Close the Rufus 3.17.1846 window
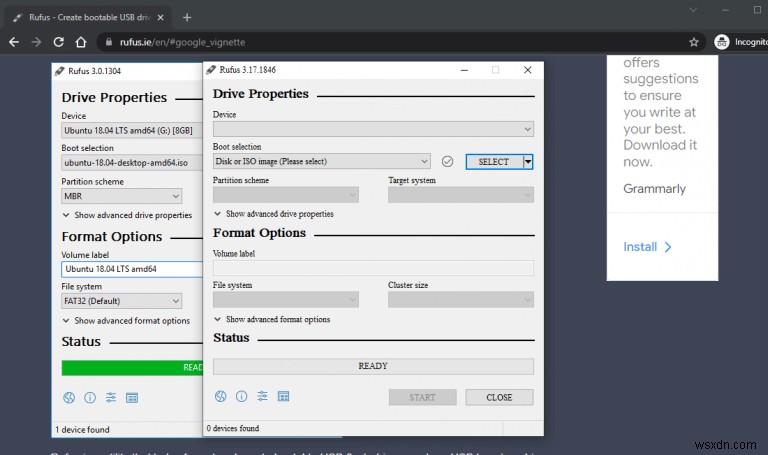Image resolution: width=768 pixels, height=455 pixels. (x=528, y=70)
